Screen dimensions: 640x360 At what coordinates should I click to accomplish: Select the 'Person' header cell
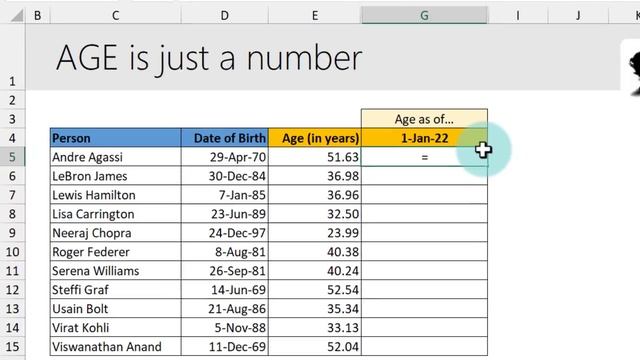tap(116, 138)
